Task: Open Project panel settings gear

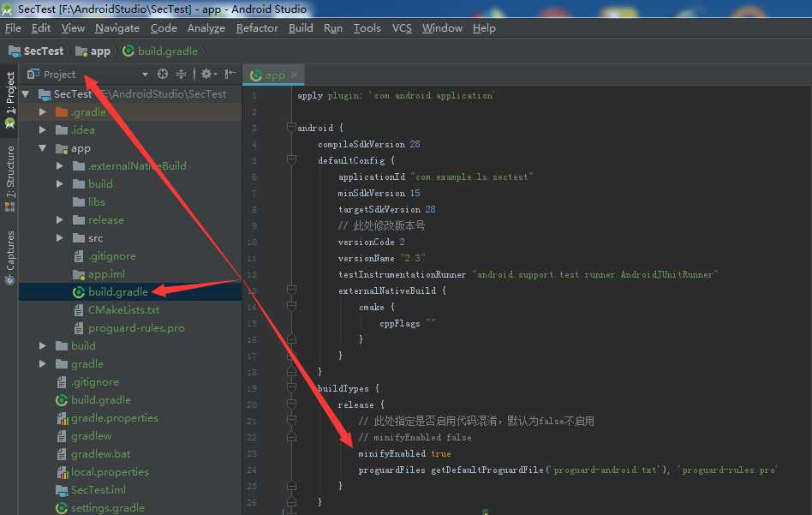Action: click(208, 74)
